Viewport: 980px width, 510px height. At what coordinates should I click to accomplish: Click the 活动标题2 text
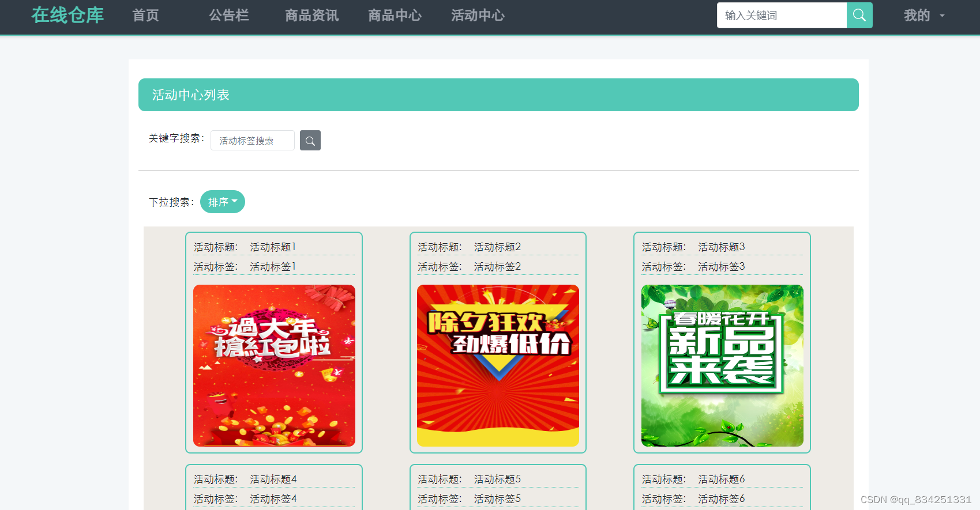point(497,247)
